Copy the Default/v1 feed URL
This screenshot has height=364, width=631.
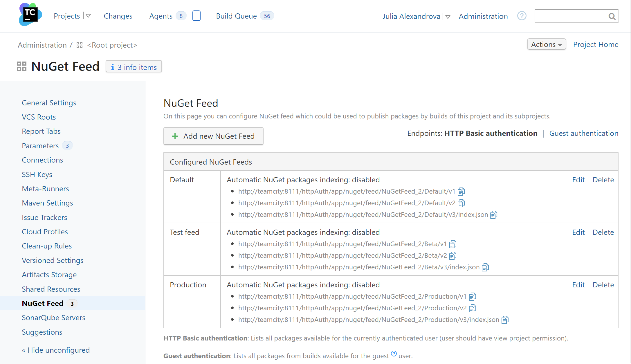tap(461, 192)
